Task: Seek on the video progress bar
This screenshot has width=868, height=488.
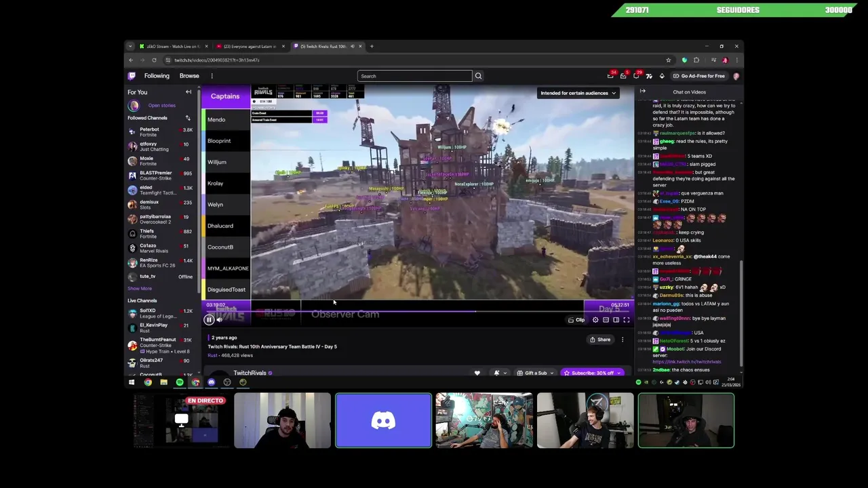Action: point(418,312)
